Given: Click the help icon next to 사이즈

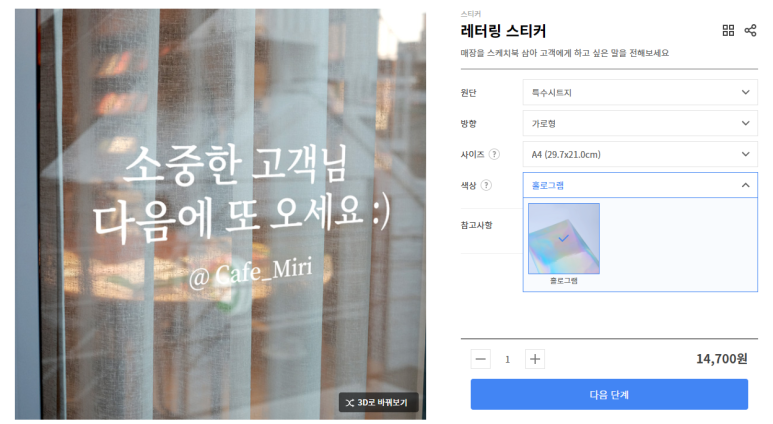Looking at the screenshot, I should (494, 154).
